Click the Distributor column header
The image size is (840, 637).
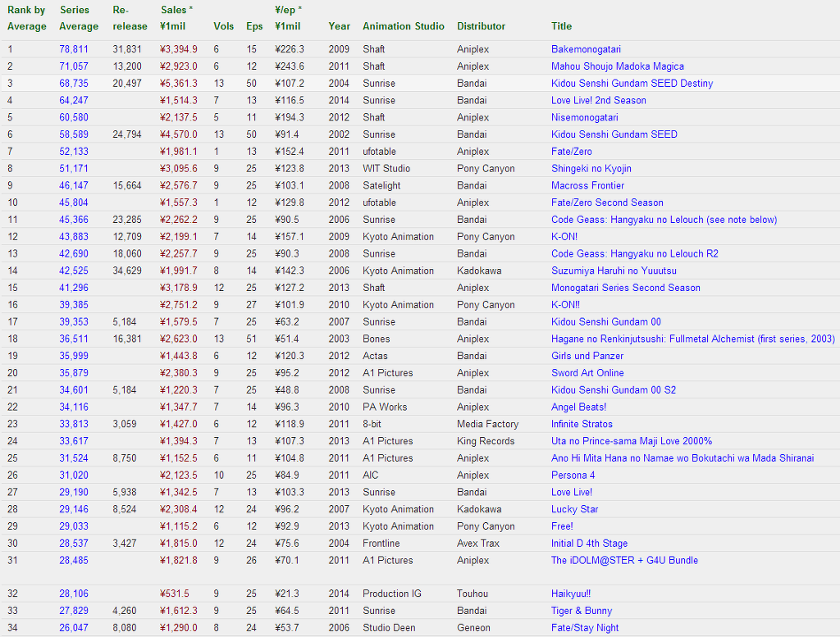(x=481, y=26)
